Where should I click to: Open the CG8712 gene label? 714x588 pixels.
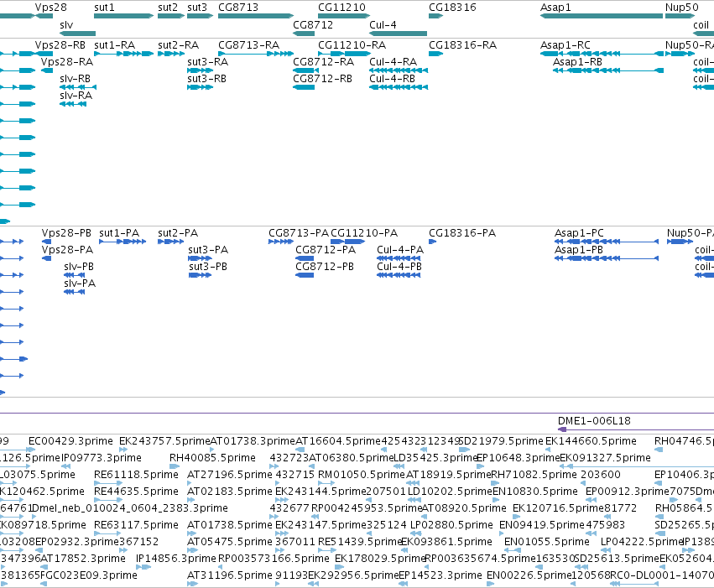point(313,25)
